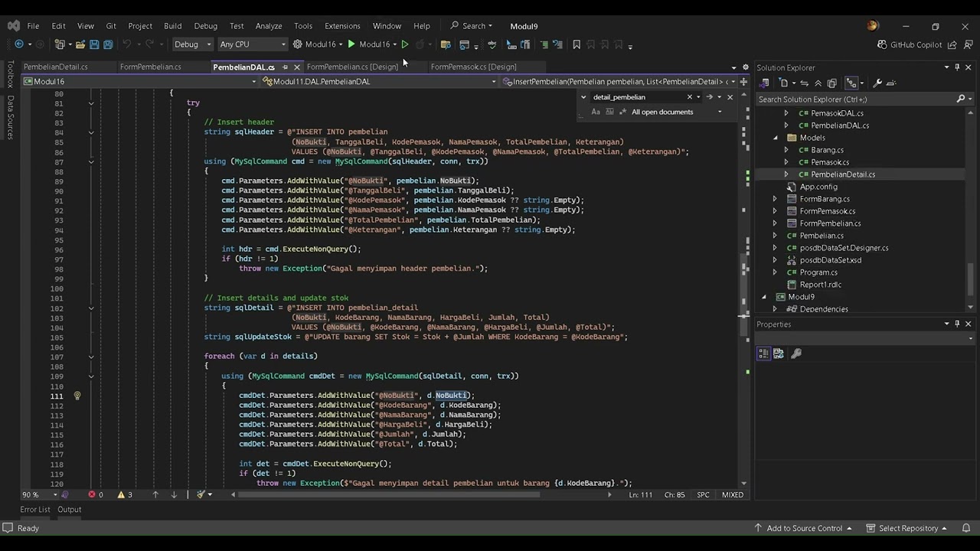Click the Solution Explorer Properties wrench icon

(877, 83)
